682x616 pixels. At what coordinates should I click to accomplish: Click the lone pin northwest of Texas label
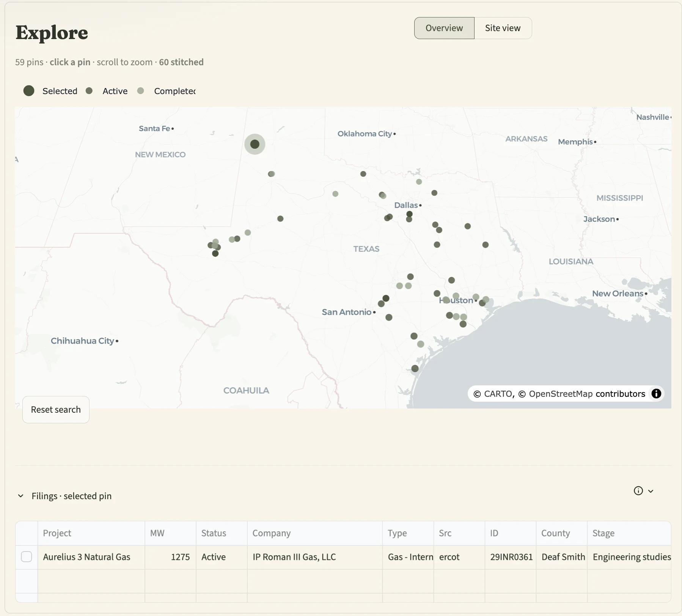[x=280, y=219]
